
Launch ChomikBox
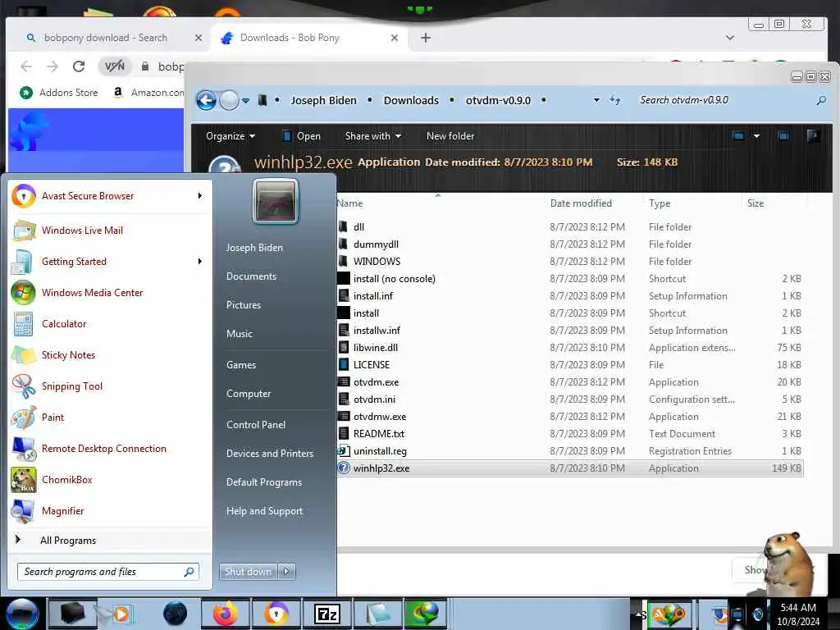(x=109, y=479)
